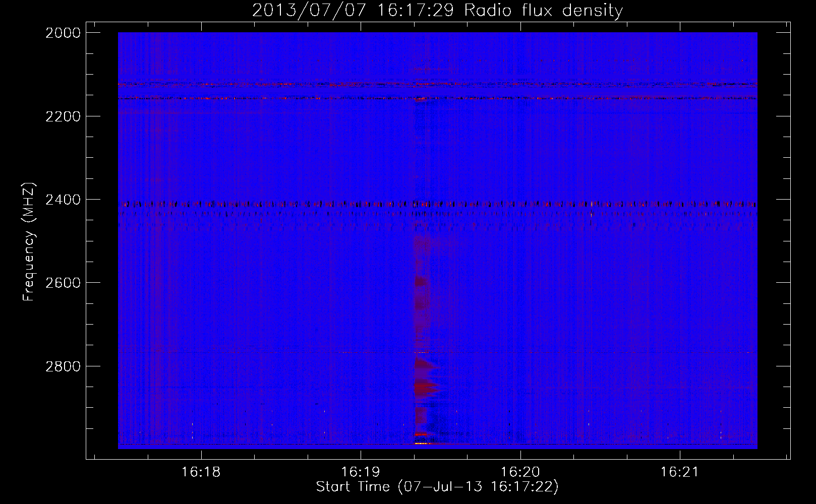Click the 2800 frequency axis label
Image resolution: width=816 pixels, height=504 pixels.
[x=63, y=366]
